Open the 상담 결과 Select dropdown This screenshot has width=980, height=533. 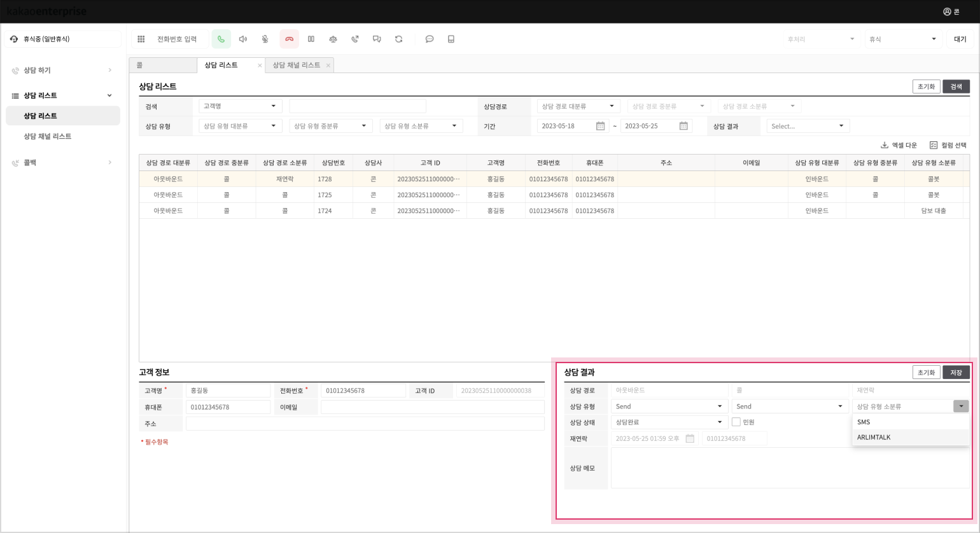(807, 126)
